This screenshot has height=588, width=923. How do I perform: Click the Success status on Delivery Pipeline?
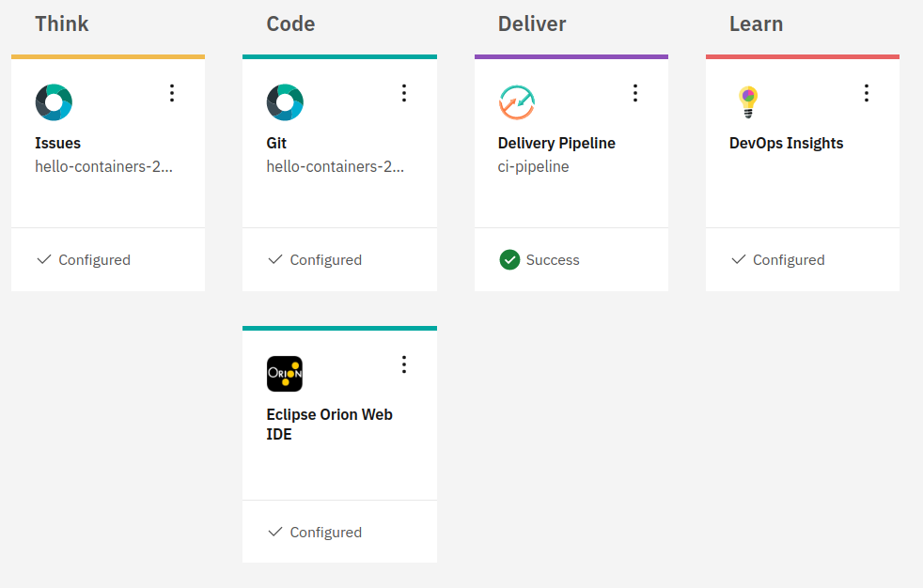[x=553, y=260]
